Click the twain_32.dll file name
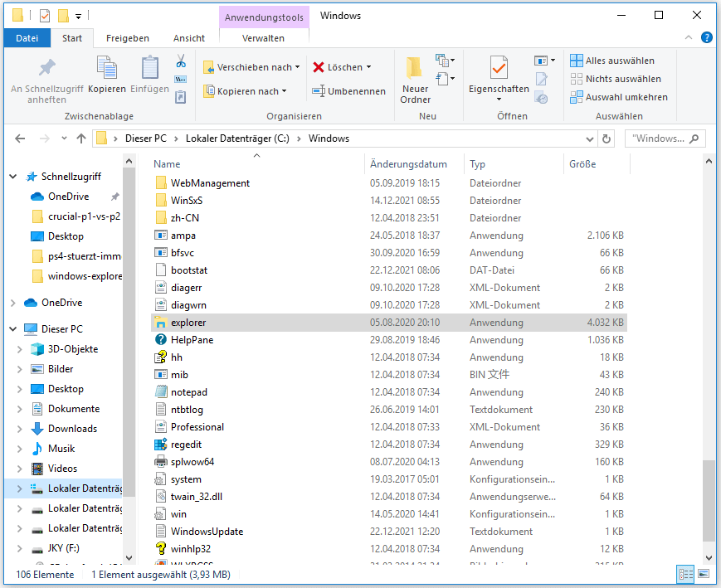 point(197,497)
